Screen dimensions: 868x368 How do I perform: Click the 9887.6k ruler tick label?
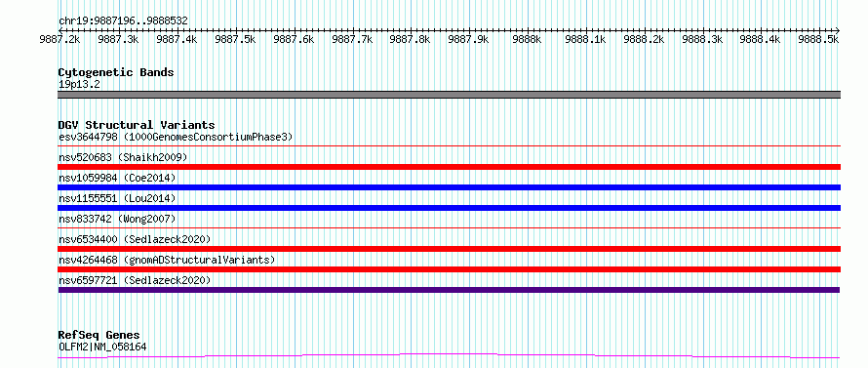[294, 39]
